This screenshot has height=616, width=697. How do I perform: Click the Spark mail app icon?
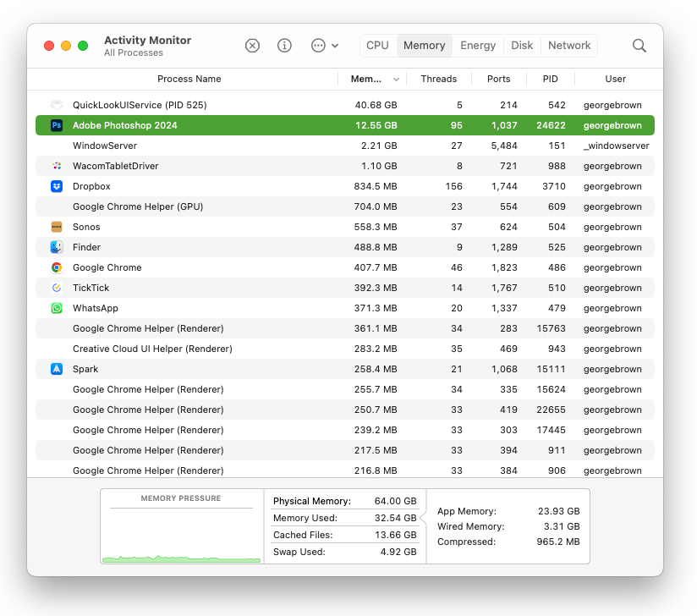(57, 369)
